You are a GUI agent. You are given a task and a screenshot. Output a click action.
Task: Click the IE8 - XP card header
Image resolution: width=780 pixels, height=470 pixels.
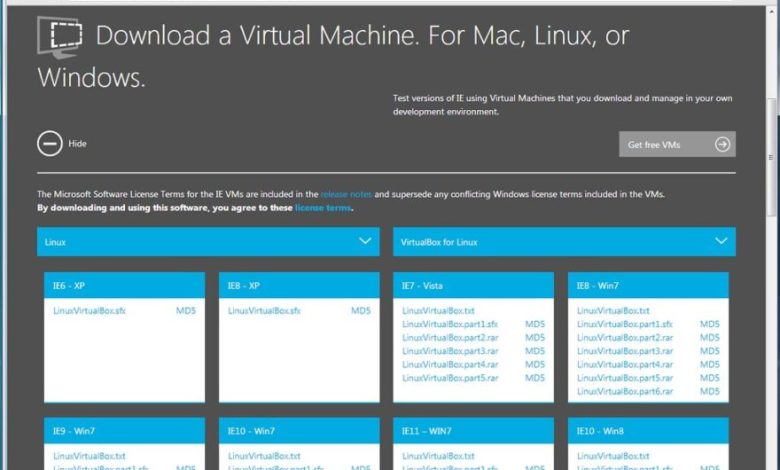pos(299,285)
